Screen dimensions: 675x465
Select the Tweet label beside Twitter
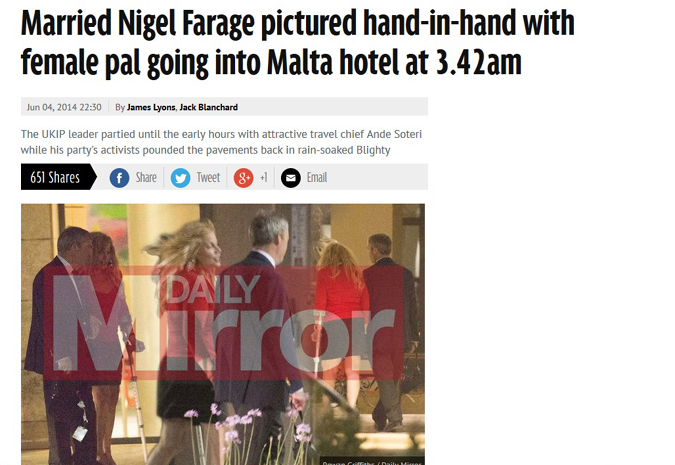[208, 177]
